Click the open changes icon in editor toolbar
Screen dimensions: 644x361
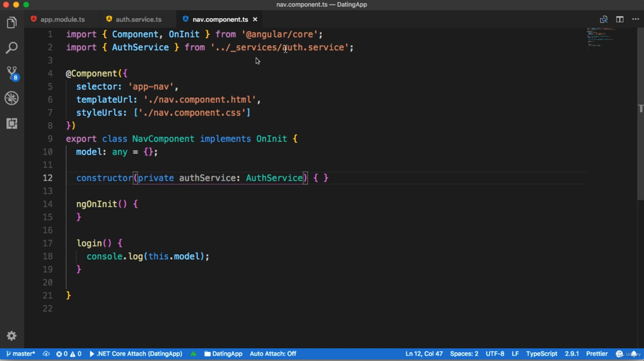[x=603, y=19]
